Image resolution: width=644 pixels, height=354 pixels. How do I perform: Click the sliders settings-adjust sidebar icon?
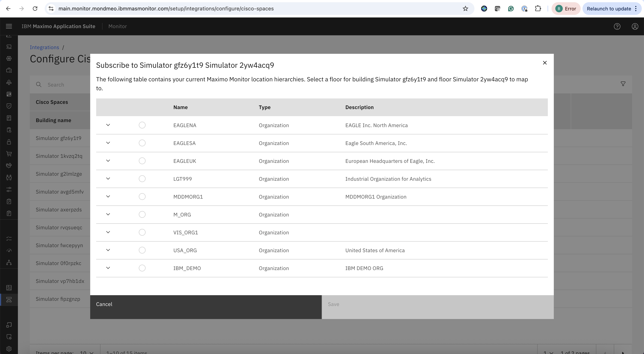pyautogui.click(x=9, y=189)
